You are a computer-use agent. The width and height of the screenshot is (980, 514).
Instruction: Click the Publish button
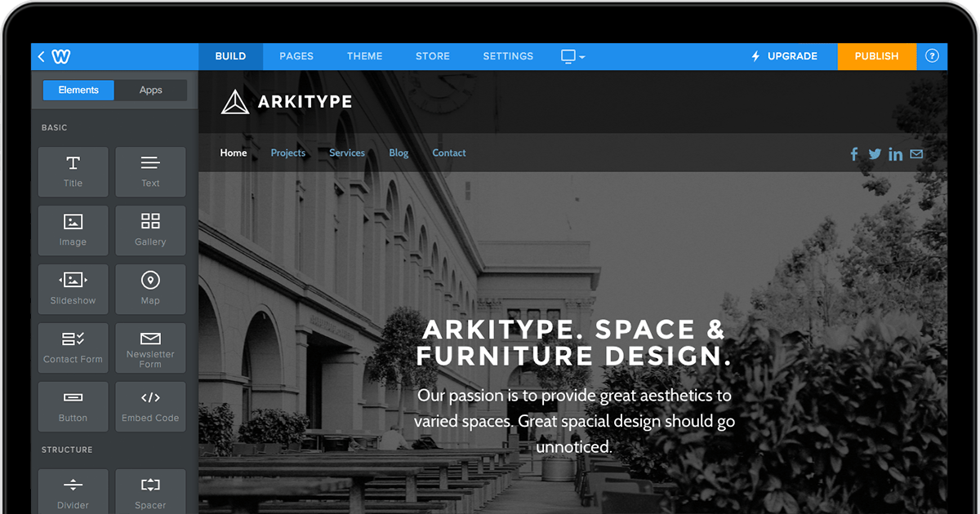[876, 55]
